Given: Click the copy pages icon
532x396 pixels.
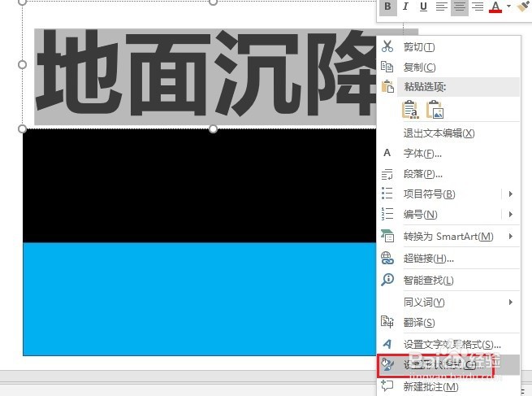Looking at the screenshot, I should [x=387, y=67].
